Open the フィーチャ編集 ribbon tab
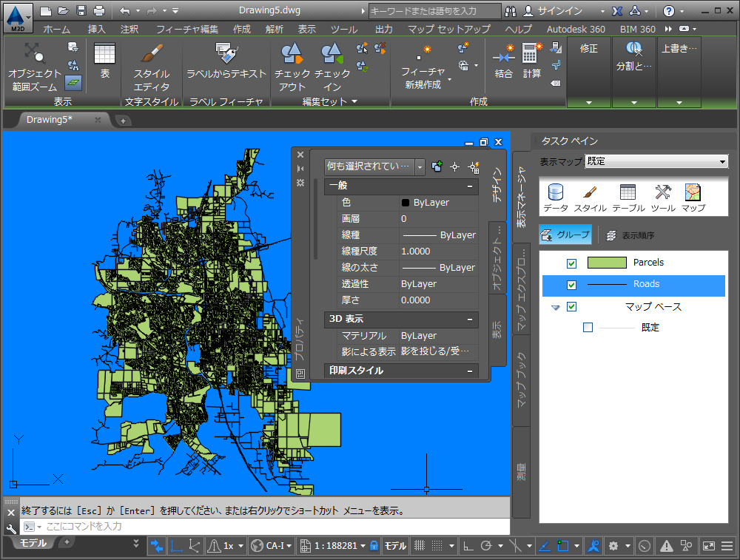Viewport: 740px width, 560px height. pyautogui.click(x=188, y=30)
